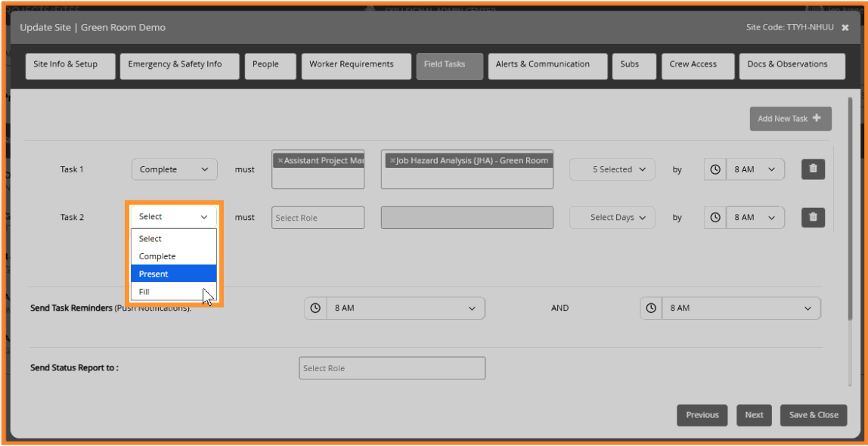Open the first 8 AM reminder time dropdown
This screenshot has height=446, width=868.
[406, 308]
